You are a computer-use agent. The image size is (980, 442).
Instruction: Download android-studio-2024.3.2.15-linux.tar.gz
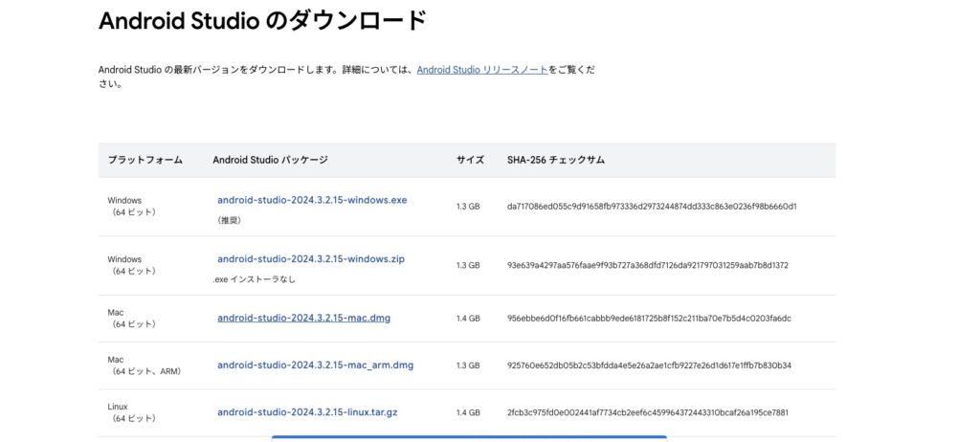click(x=305, y=412)
